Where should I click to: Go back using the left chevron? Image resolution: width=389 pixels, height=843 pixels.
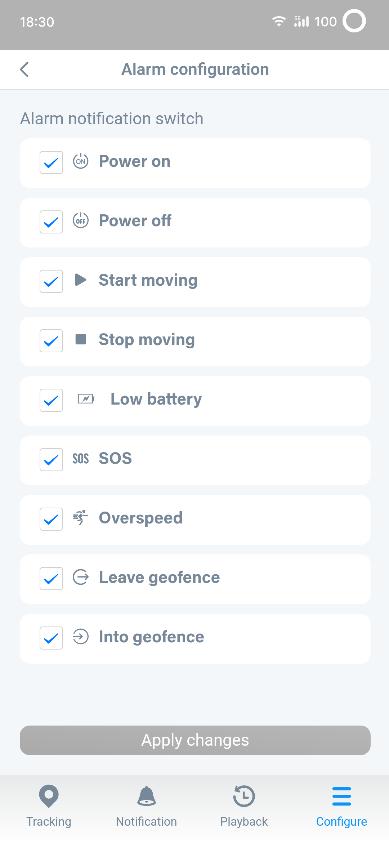click(24, 69)
